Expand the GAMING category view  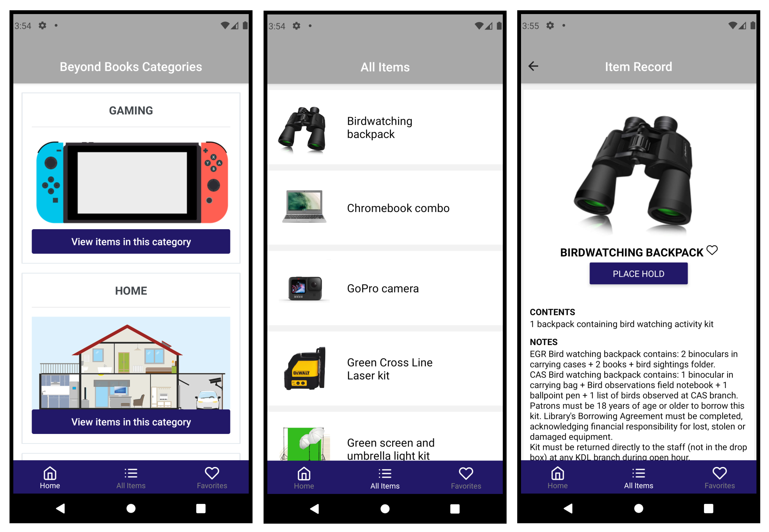click(131, 241)
